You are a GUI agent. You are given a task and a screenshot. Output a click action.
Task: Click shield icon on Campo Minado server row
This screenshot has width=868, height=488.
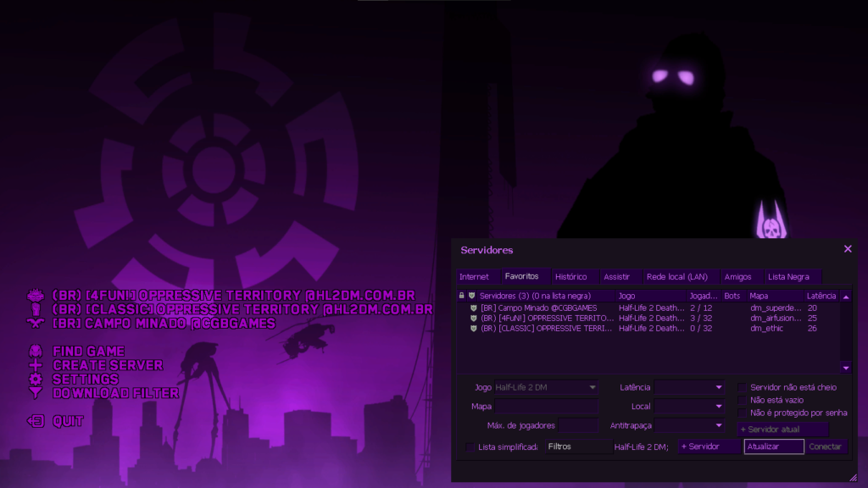tap(473, 308)
